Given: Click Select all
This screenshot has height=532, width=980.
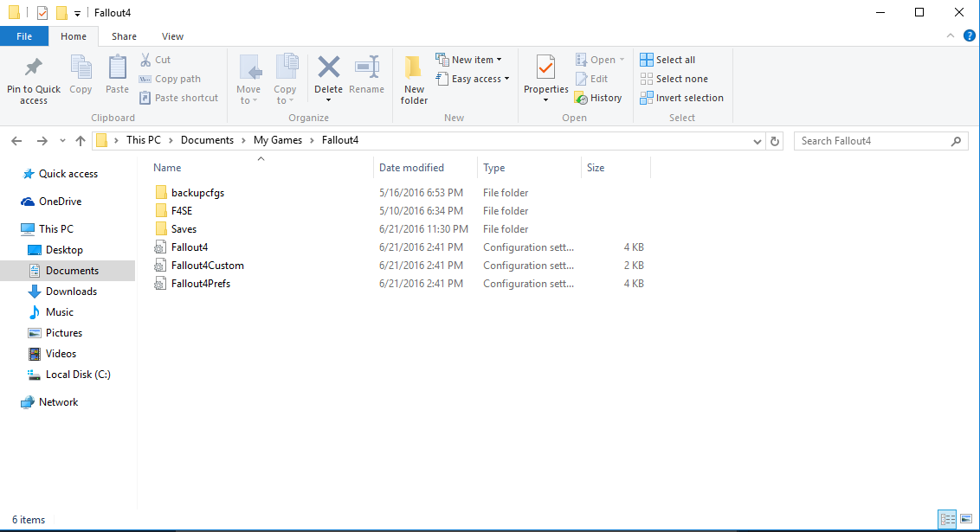Looking at the screenshot, I should click(667, 60).
